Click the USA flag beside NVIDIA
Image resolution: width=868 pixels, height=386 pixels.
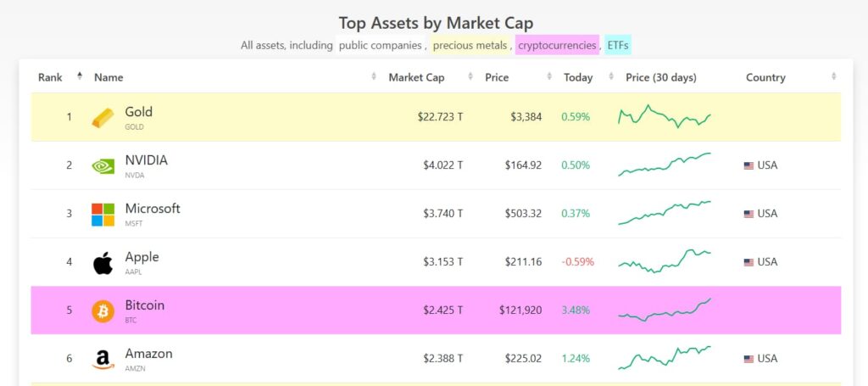pos(748,165)
